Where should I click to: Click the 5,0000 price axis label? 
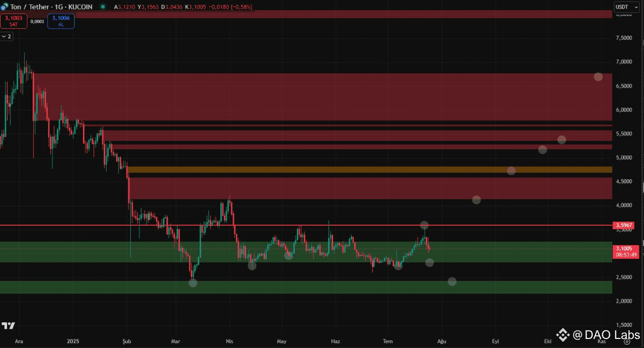pyautogui.click(x=624, y=158)
